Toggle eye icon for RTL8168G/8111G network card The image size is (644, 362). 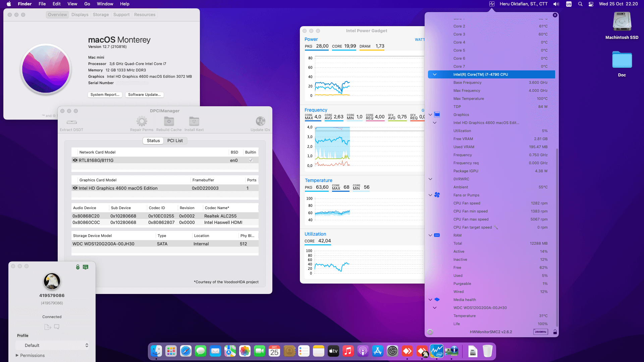click(x=75, y=160)
